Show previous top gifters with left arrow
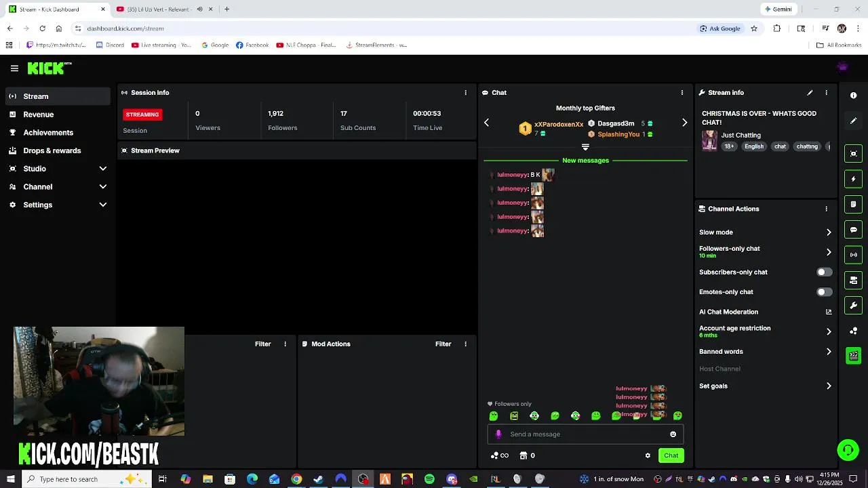Screen dimensions: 868x488 click(486, 123)
